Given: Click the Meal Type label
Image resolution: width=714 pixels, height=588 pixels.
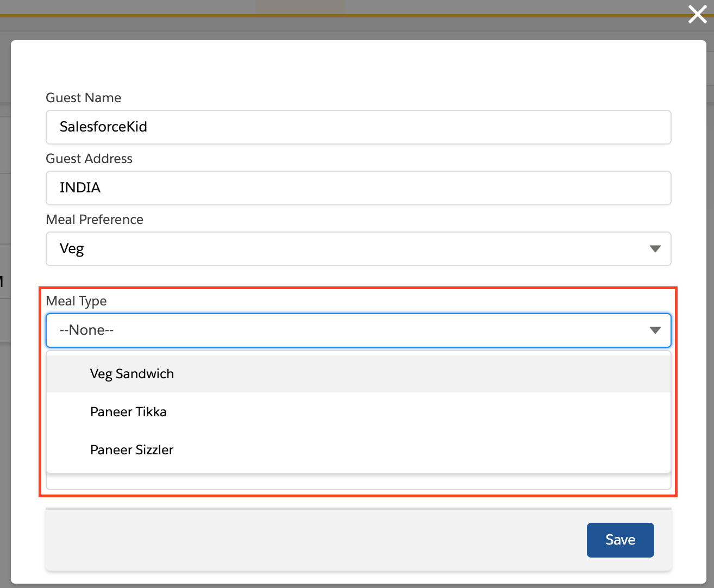Looking at the screenshot, I should pos(76,301).
